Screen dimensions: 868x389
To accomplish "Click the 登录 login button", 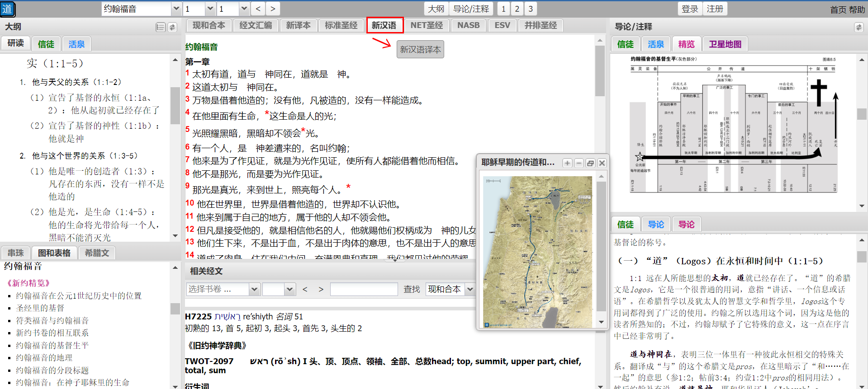I will coord(690,9).
